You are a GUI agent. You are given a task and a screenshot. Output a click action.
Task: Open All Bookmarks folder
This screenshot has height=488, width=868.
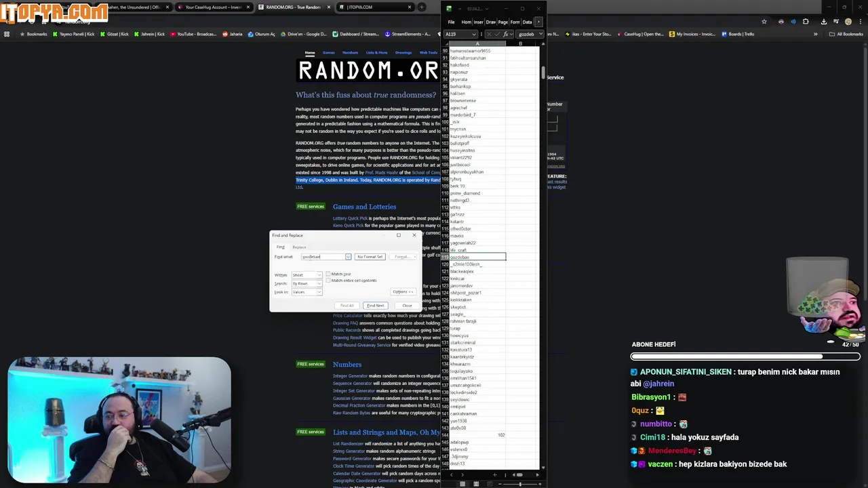[847, 34]
